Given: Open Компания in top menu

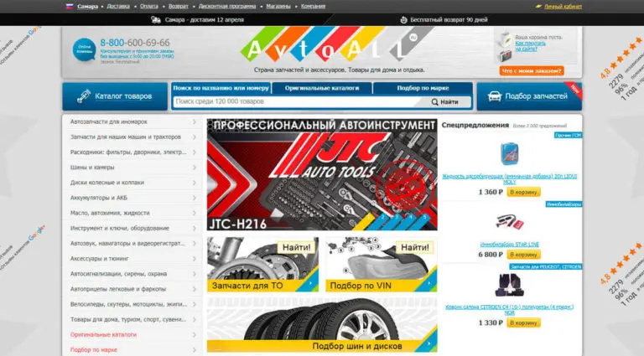Looking at the screenshot, I should (313, 6).
